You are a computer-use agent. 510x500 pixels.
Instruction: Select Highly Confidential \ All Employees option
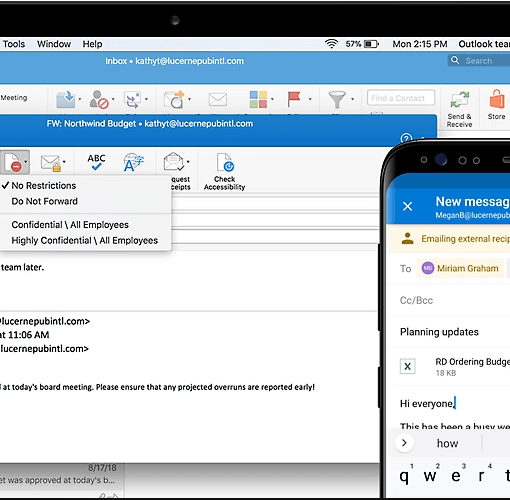pyautogui.click(x=85, y=241)
